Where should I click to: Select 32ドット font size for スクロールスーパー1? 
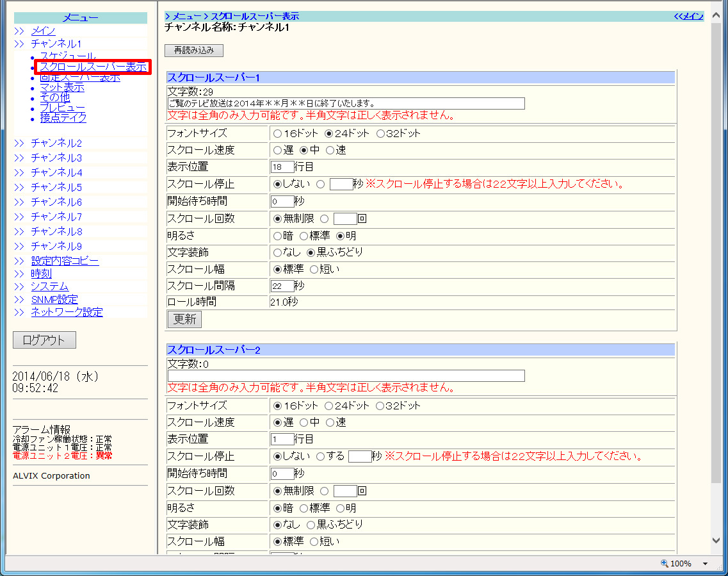pyautogui.click(x=380, y=134)
